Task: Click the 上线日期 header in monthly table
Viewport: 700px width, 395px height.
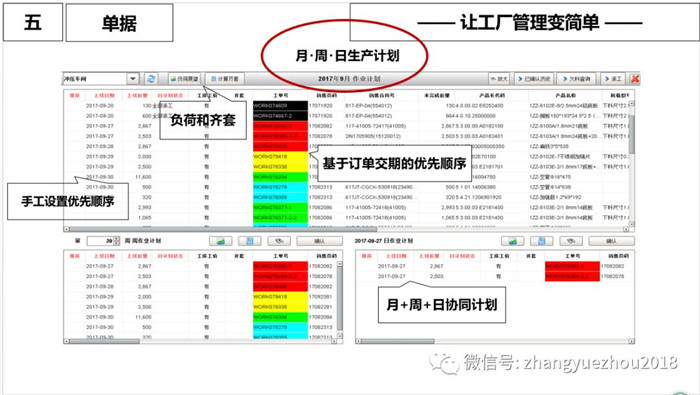Action: (104, 96)
